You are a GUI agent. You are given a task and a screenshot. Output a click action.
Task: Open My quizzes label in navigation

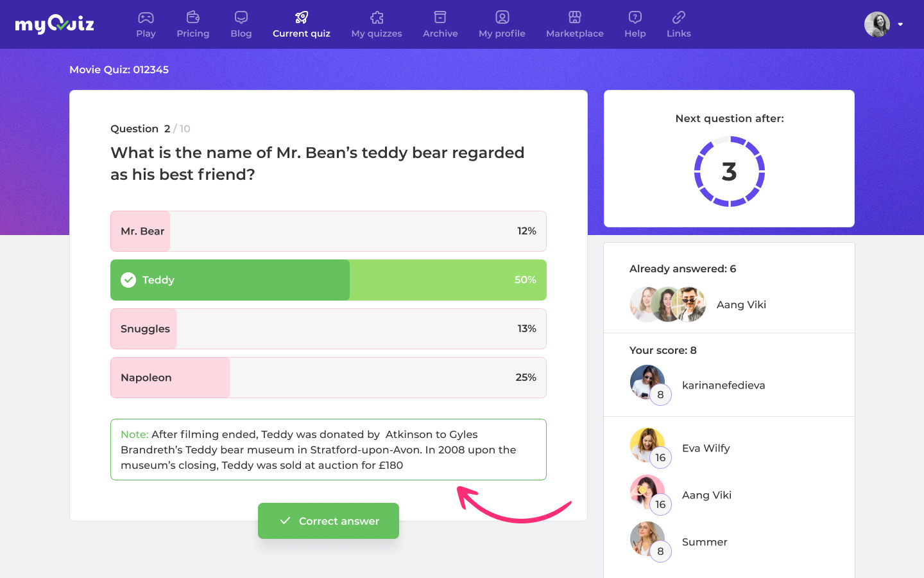pyautogui.click(x=377, y=33)
